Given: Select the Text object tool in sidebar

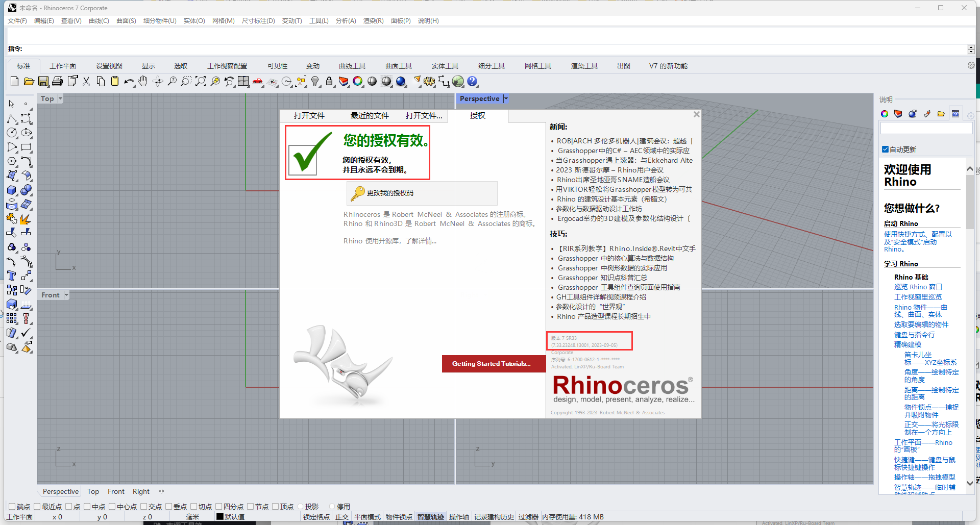Looking at the screenshot, I should pyautogui.click(x=12, y=276).
